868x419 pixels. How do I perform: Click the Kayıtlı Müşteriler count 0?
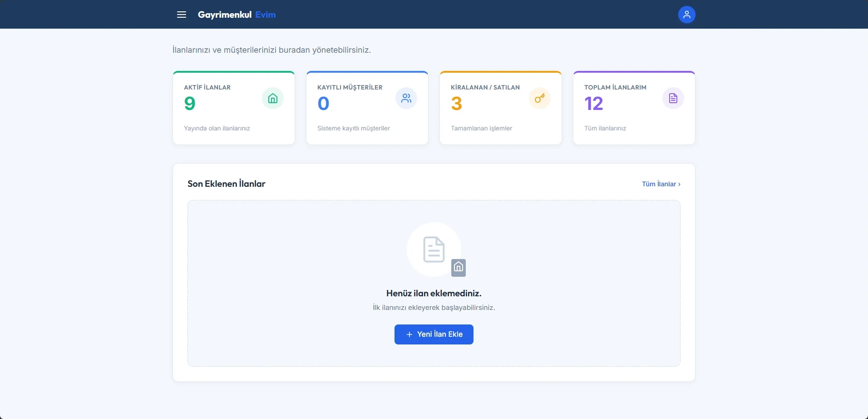click(x=323, y=104)
